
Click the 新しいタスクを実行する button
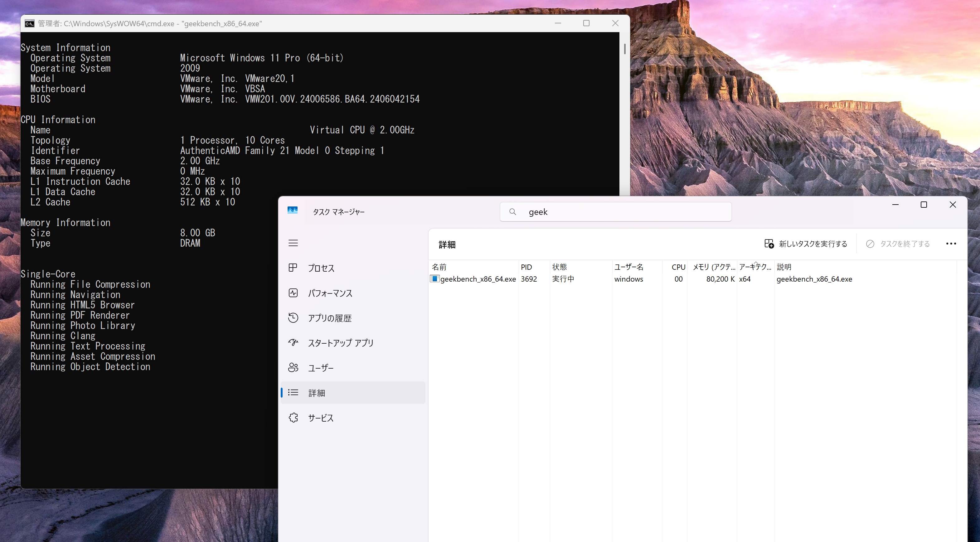coord(805,244)
